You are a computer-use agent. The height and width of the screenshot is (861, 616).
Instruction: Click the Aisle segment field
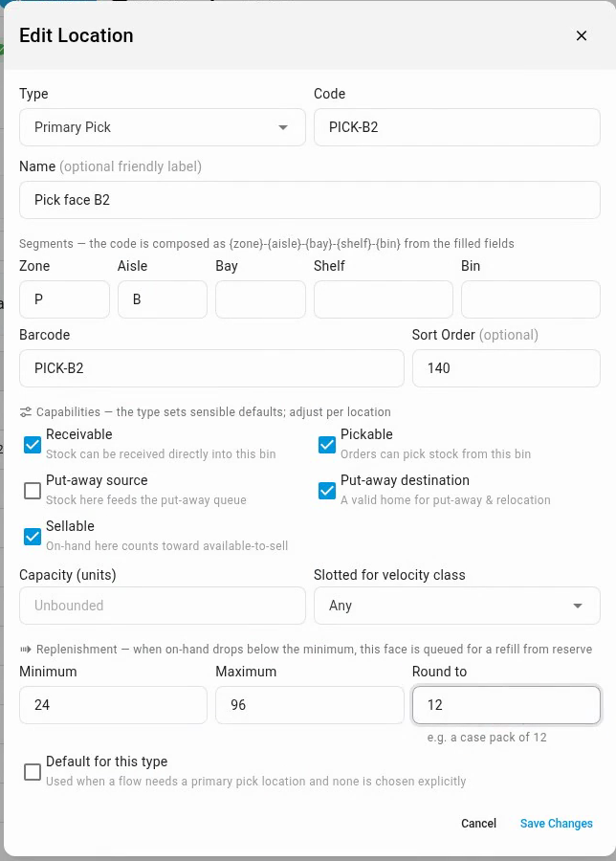point(163,299)
